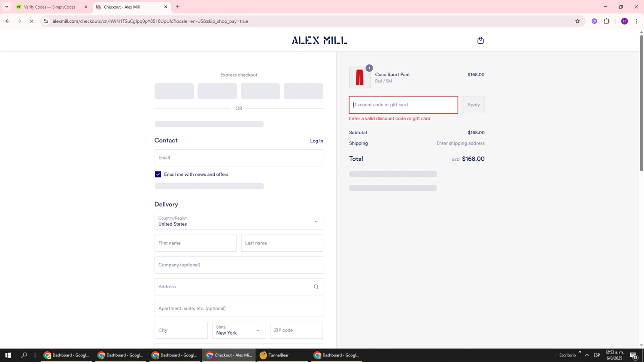Click the Company (optional) field
This screenshot has width=644, height=362.
pos(239,265)
